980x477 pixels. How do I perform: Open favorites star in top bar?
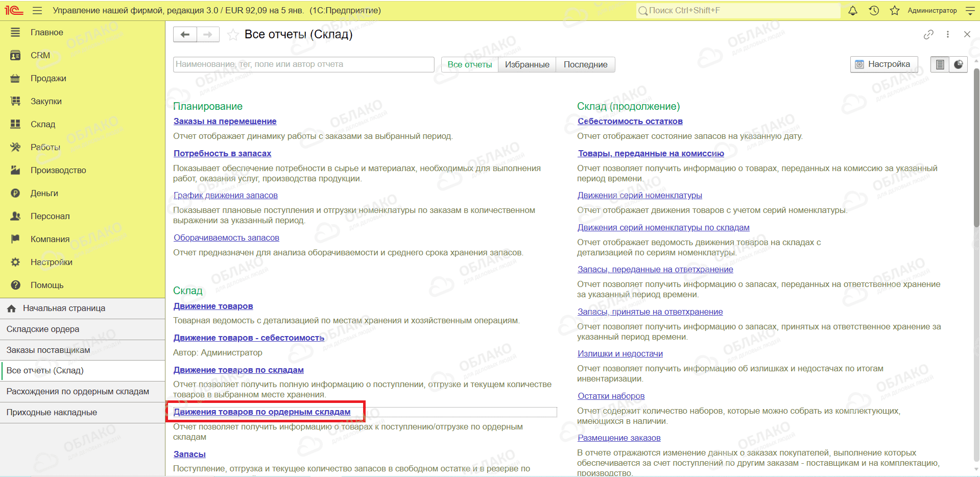(x=895, y=10)
